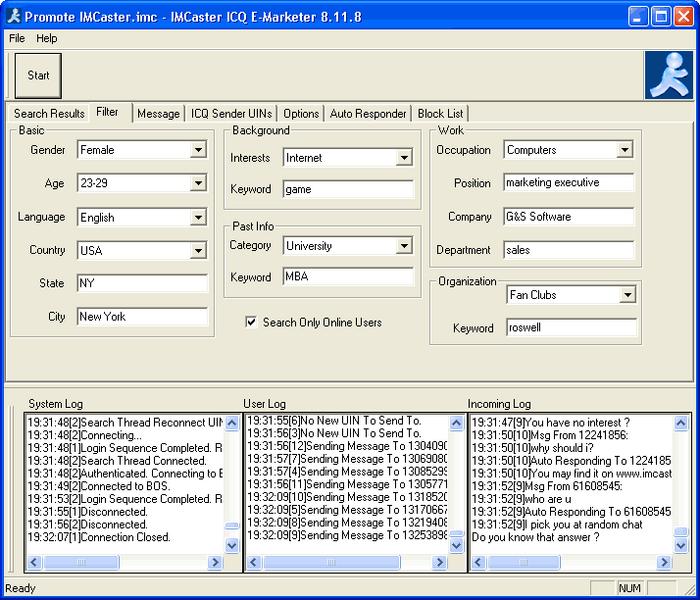Select Incoming Log line 'why should i?'
Viewport: 700px width, 600px height.
click(x=532, y=448)
